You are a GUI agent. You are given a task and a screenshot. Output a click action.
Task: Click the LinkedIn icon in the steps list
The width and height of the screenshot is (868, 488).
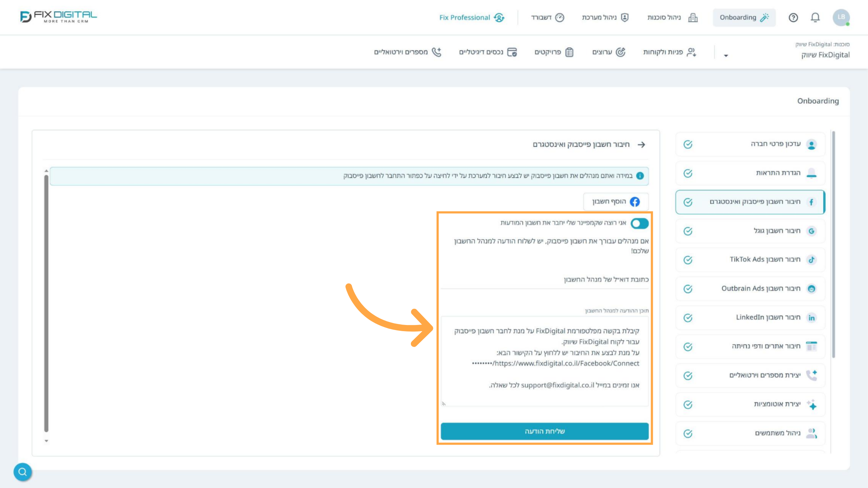point(812,318)
